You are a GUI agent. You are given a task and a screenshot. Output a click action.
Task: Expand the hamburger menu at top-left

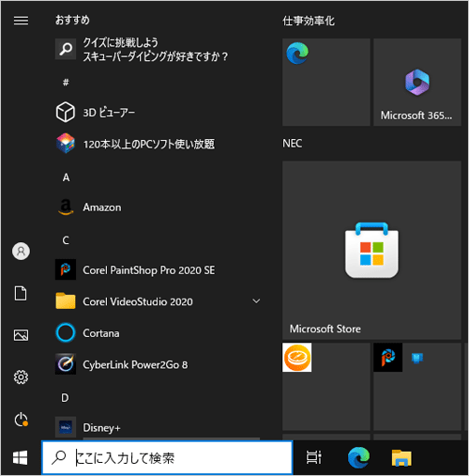coord(21,21)
